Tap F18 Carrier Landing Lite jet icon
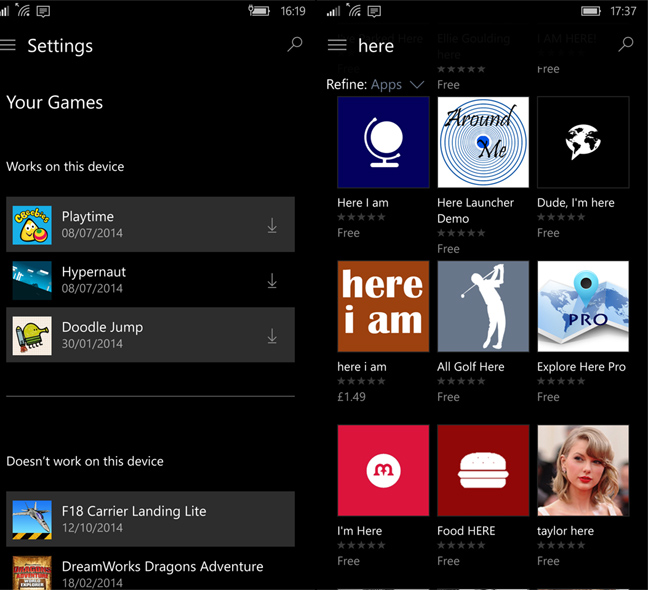Screen dimensions: 648x590 click(x=32, y=520)
